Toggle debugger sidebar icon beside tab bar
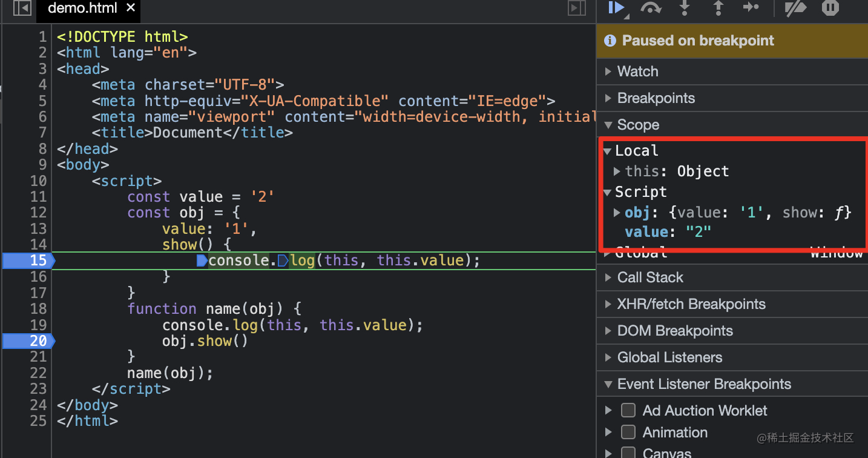The height and width of the screenshot is (458, 868). pos(577,8)
